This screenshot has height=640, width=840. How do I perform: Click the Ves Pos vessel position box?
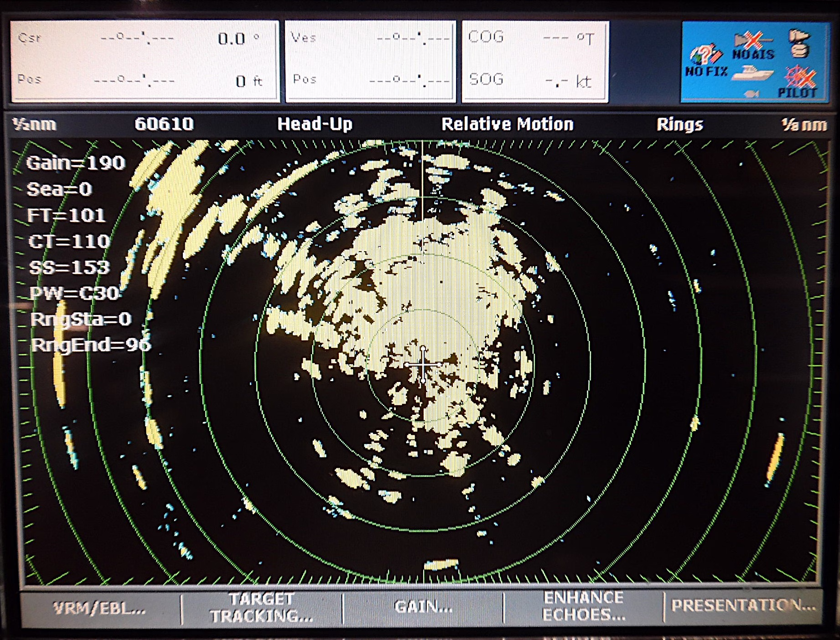[370, 61]
